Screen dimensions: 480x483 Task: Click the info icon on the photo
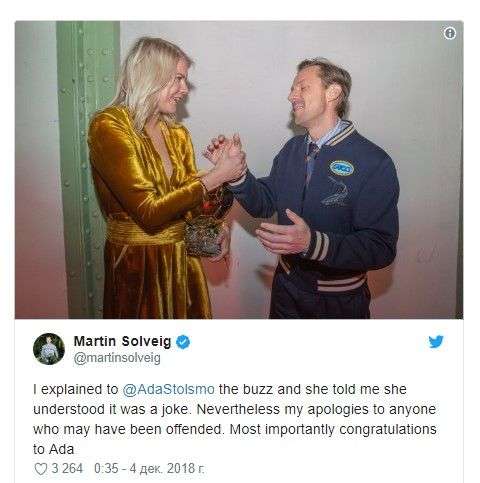tap(450, 33)
